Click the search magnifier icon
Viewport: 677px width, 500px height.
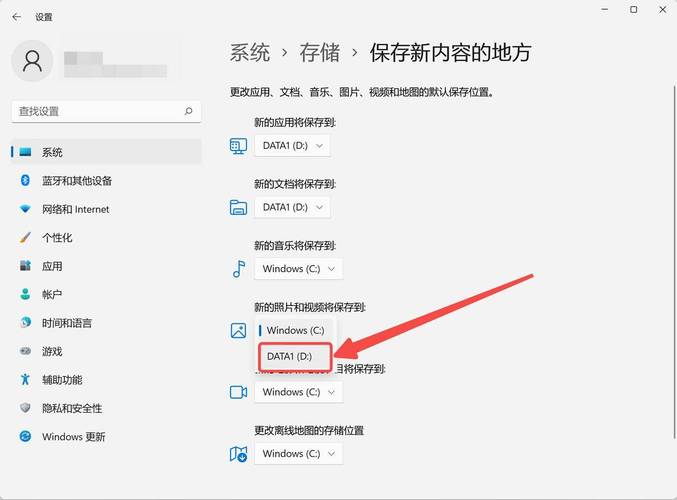[x=188, y=111]
